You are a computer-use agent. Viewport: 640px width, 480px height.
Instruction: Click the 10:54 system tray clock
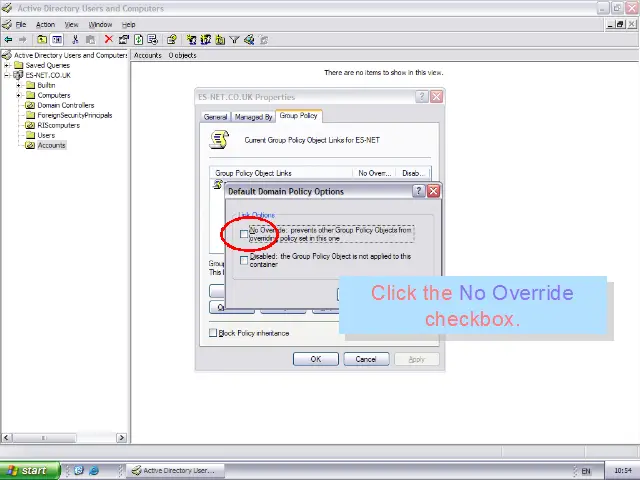pos(623,471)
